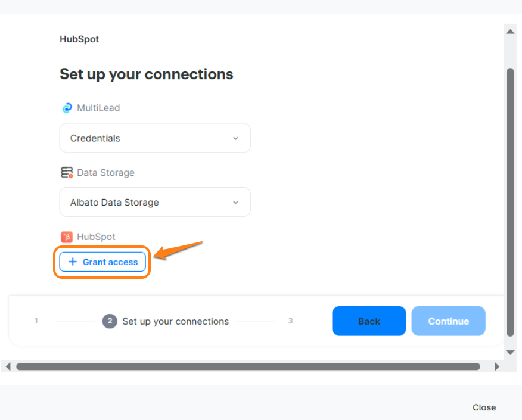Screen dimensions: 522x420
Task: Go back with the Back button
Action: (x=369, y=321)
